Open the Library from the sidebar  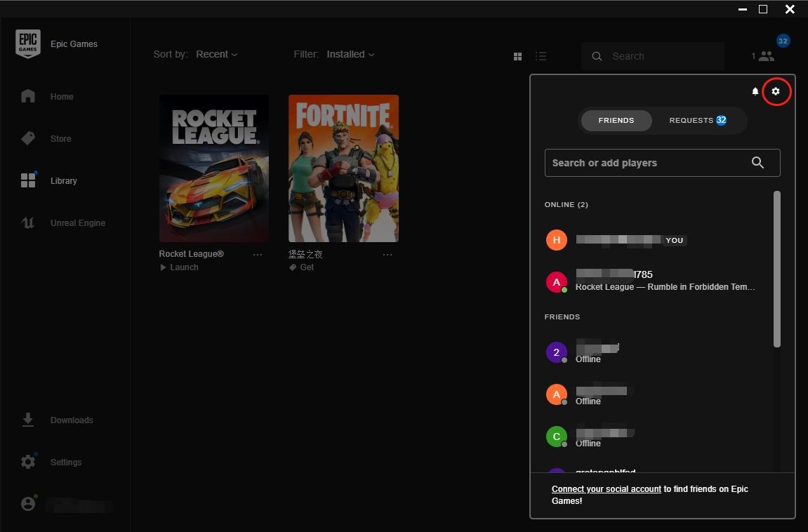click(x=63, y=180)
